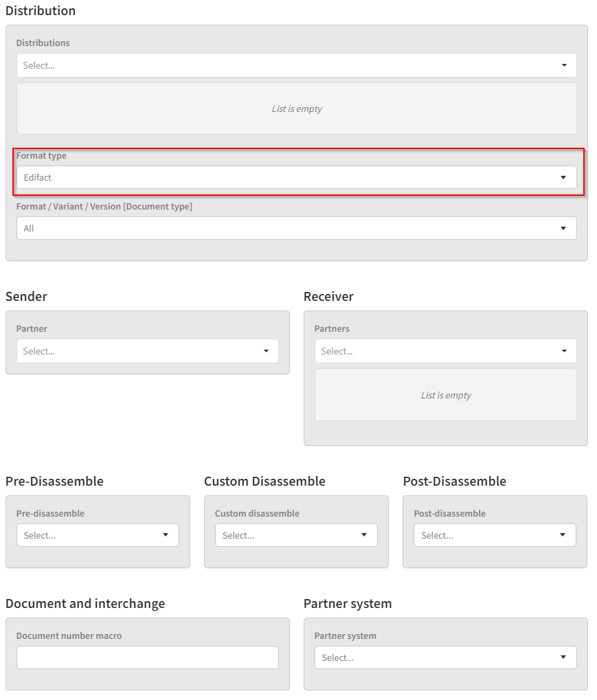Click the arrow on Pre-disassemble select box
Screen dimensions: 597x700
click(166, 535)
